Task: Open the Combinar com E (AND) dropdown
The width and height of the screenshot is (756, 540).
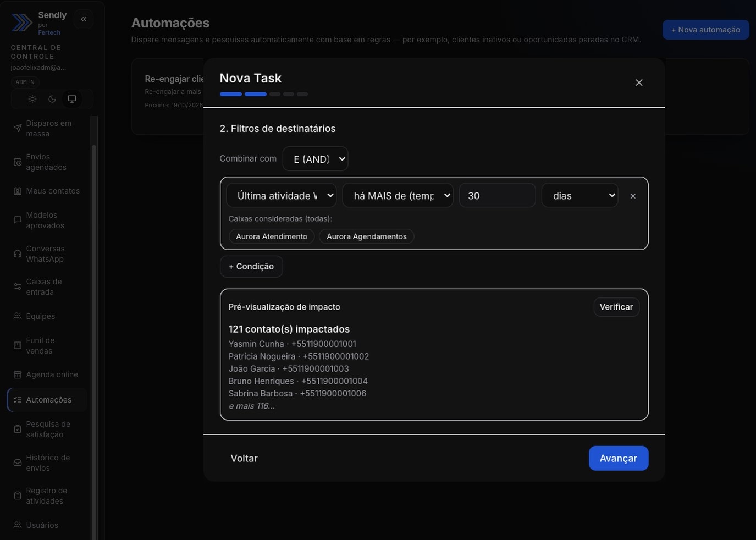Action: (x=315, y=159)
